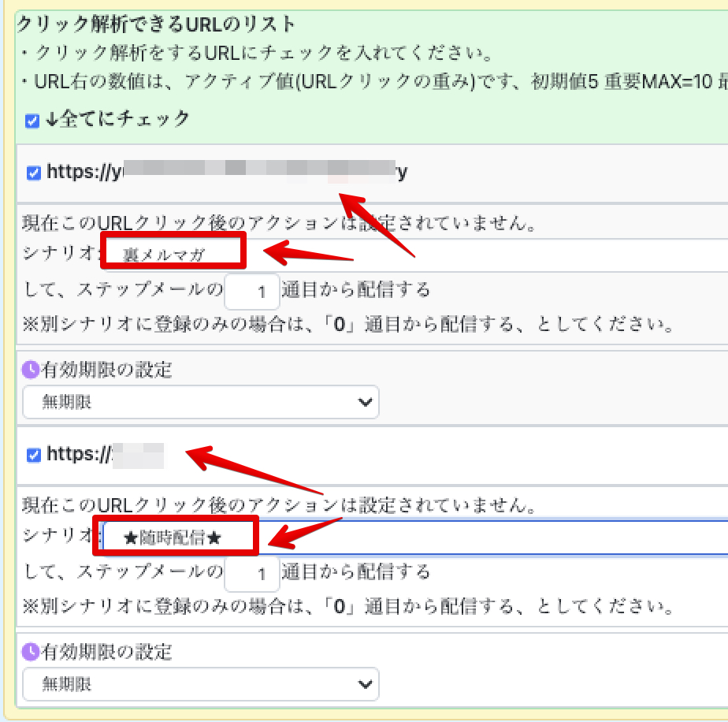728x722 pixels.
Task: Open the first 無期限 expiry dropdown
Action: (200, 402)
